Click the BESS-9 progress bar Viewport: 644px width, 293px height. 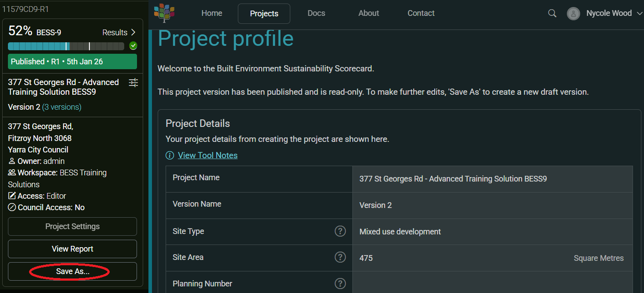point(66,45)
